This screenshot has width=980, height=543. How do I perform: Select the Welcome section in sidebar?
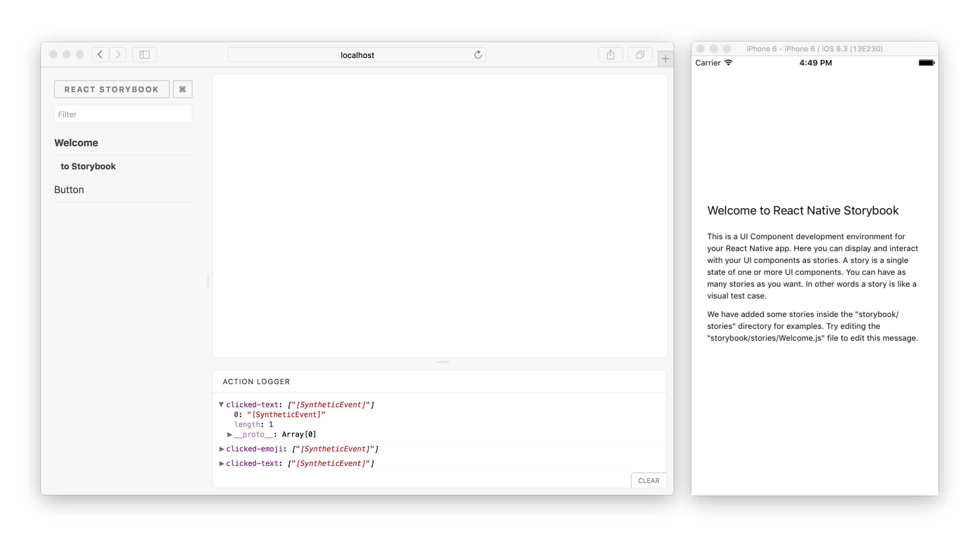75,142
